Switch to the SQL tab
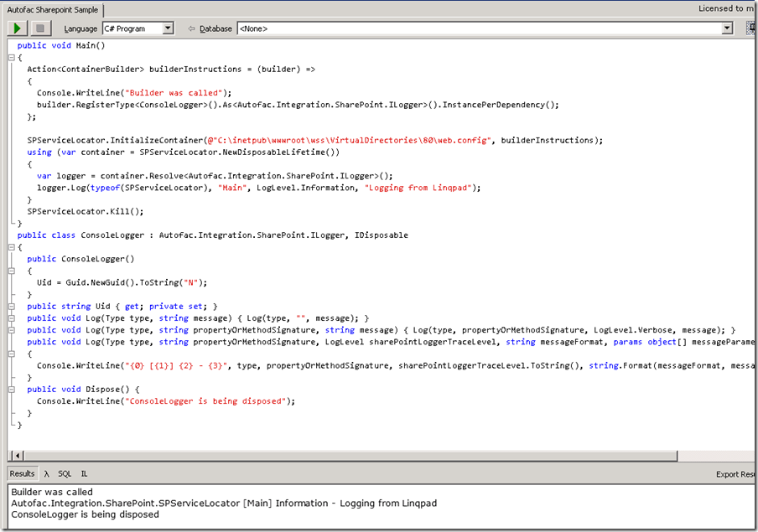This screenshot has height=532, width=758. tap(65, 474)
